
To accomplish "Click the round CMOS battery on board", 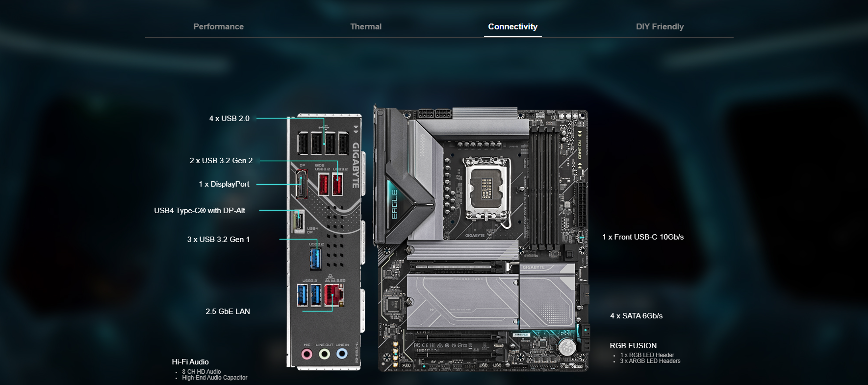I will click(x=567, y=347).
